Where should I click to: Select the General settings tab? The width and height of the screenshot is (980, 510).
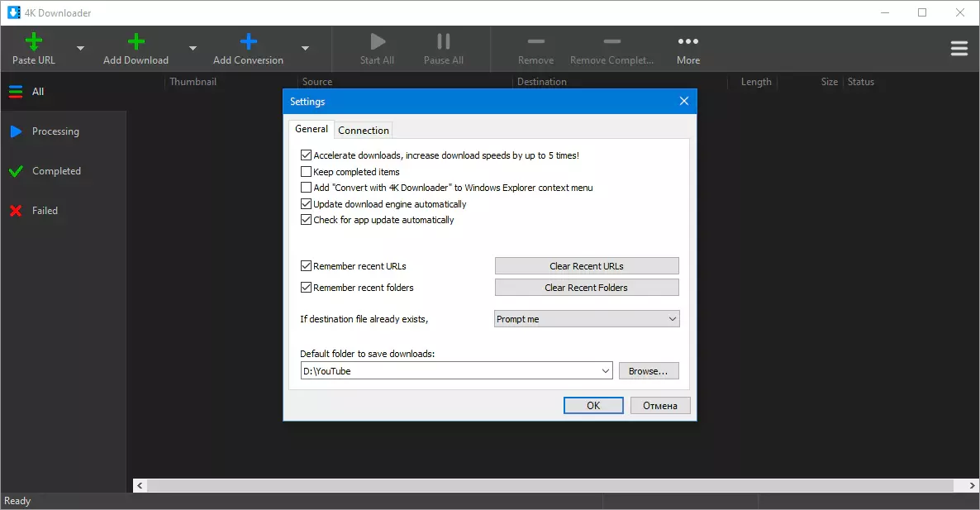coord(312,129)
